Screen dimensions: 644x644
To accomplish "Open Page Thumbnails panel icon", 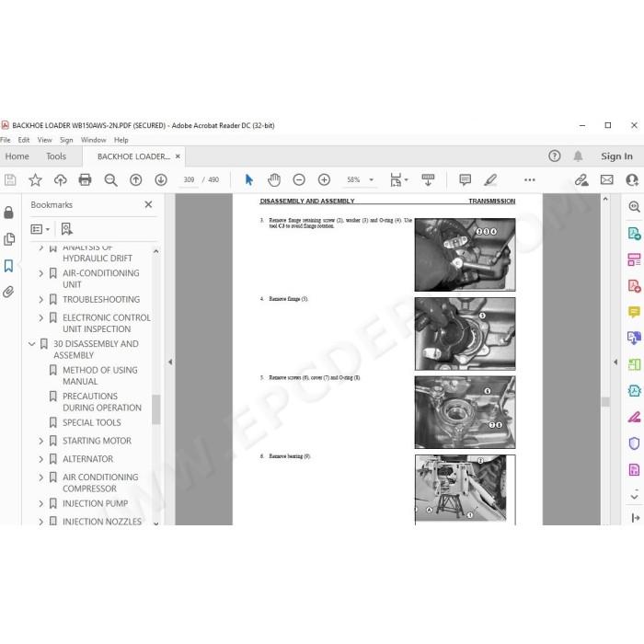I will point(8,239).
